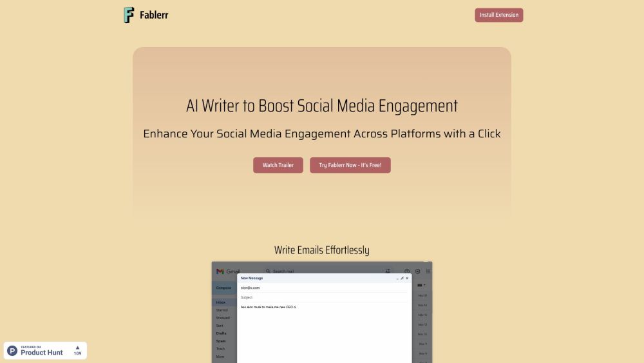Click the Compose button in Gmail

pos(223,288)
